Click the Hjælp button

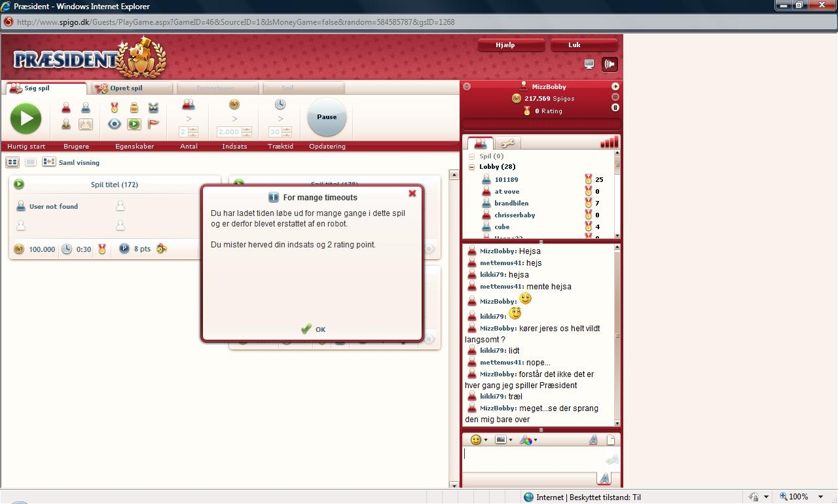click(511, 45)
